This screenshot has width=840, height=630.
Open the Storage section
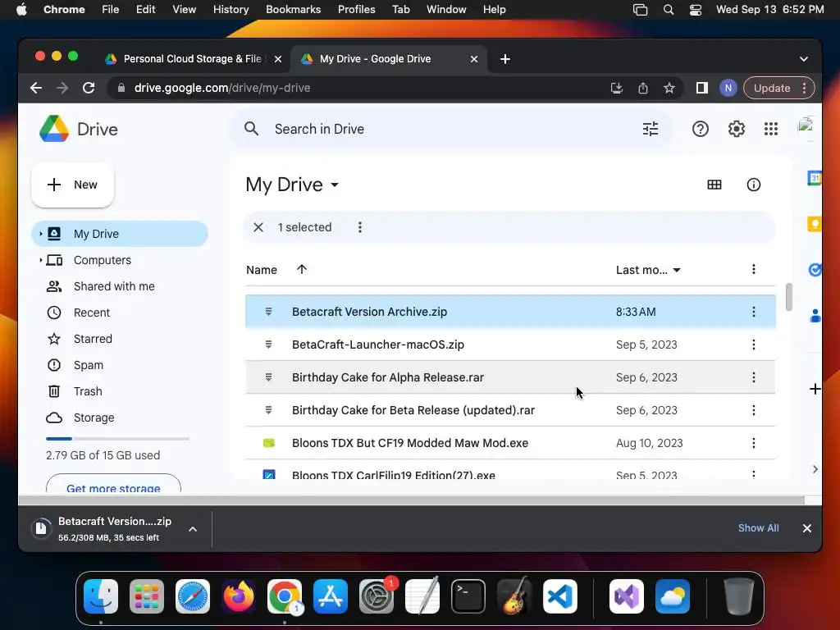point(94,418)
